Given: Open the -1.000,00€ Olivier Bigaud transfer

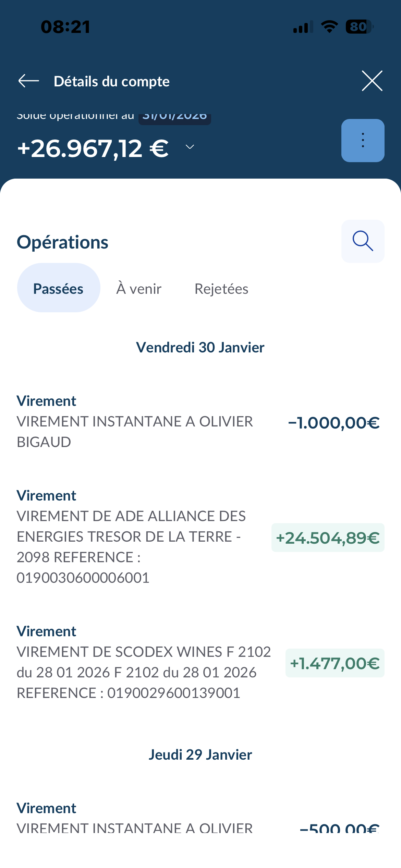Looking at the screenshot, I should pyautogui.click(x=137, y=422).
